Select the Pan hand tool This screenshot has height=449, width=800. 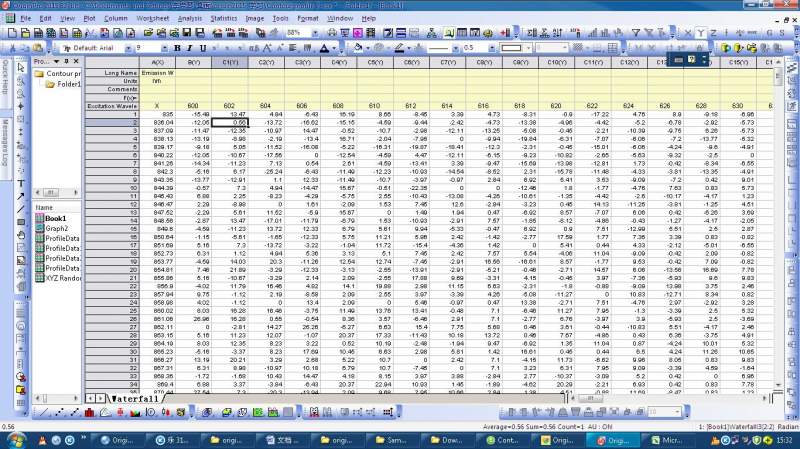pyautogui.click(x=20, y=235)
